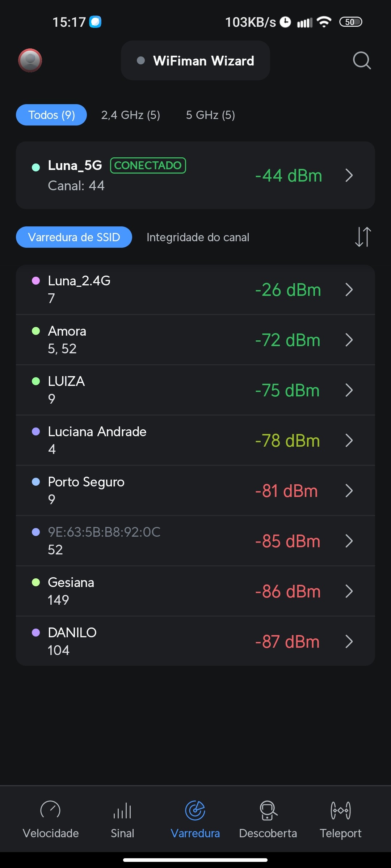Filter networks by 2,4 GHz (5)
391x868 pixels.
click(x=130, y=115)
